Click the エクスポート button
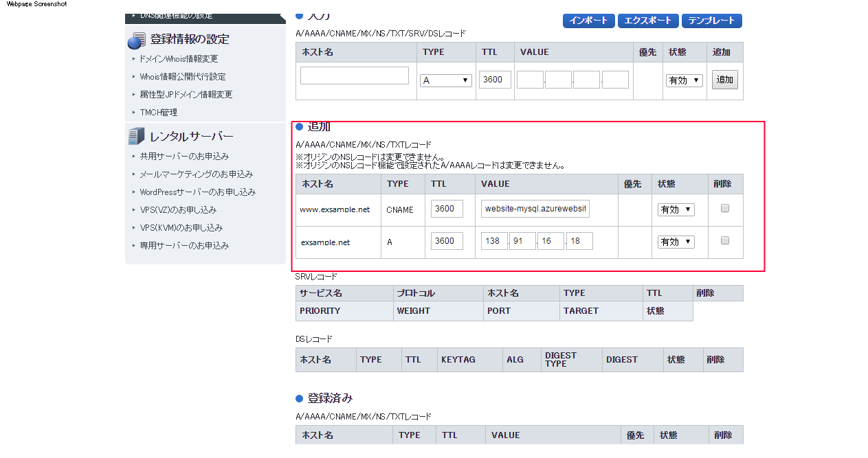The height and width of the screenshot is (458, 868). (648, 21)
